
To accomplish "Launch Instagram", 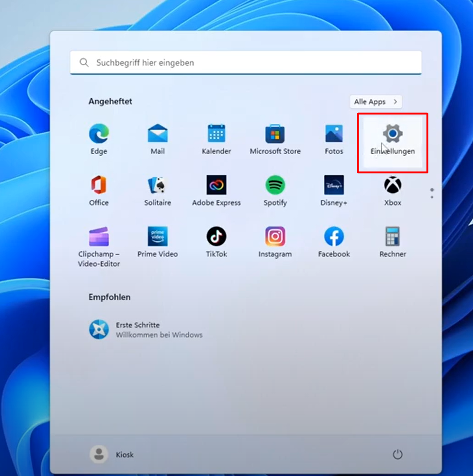I will coord(275,242).
